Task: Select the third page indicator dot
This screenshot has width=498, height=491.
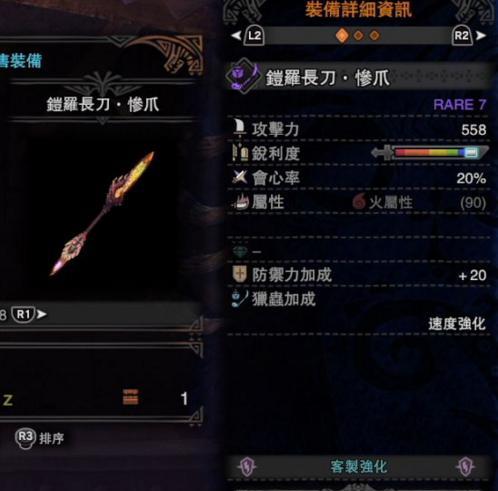Action: [375, 36]
